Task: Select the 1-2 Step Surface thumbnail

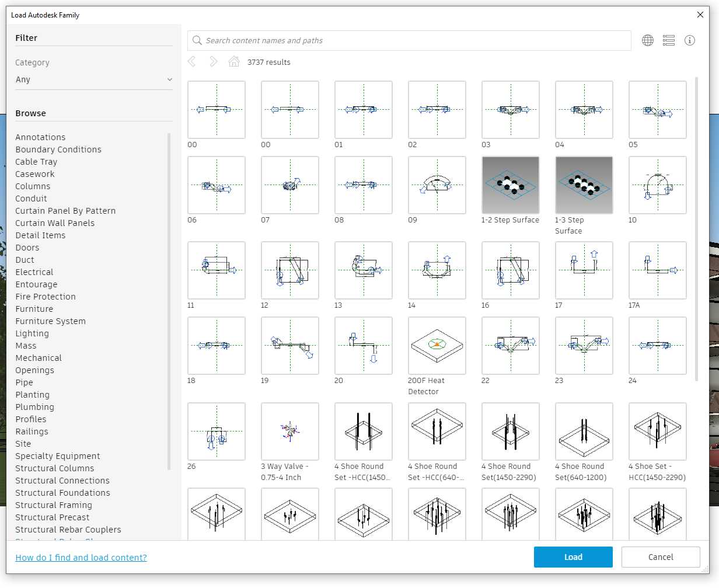Action: 510,185
